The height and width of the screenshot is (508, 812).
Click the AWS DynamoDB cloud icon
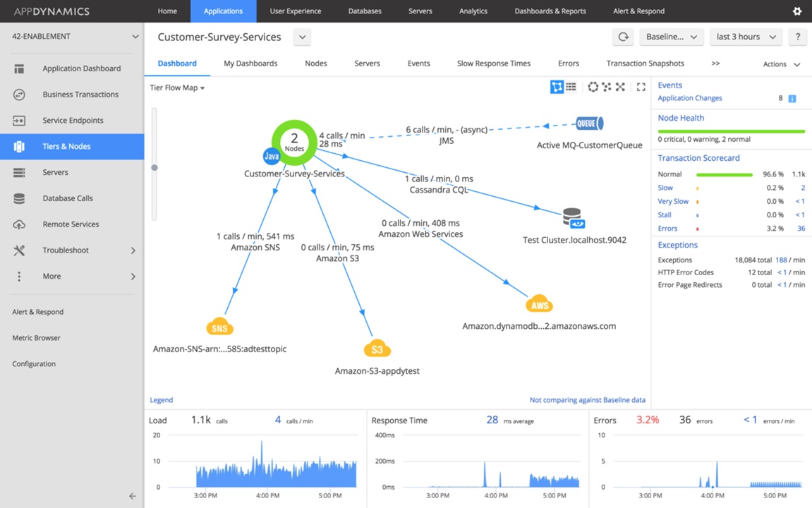click(539, 304)
